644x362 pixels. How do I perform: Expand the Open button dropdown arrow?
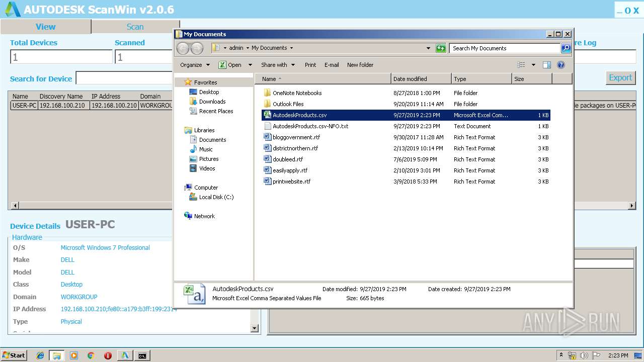pyautogui.click(x=251, y=65)
